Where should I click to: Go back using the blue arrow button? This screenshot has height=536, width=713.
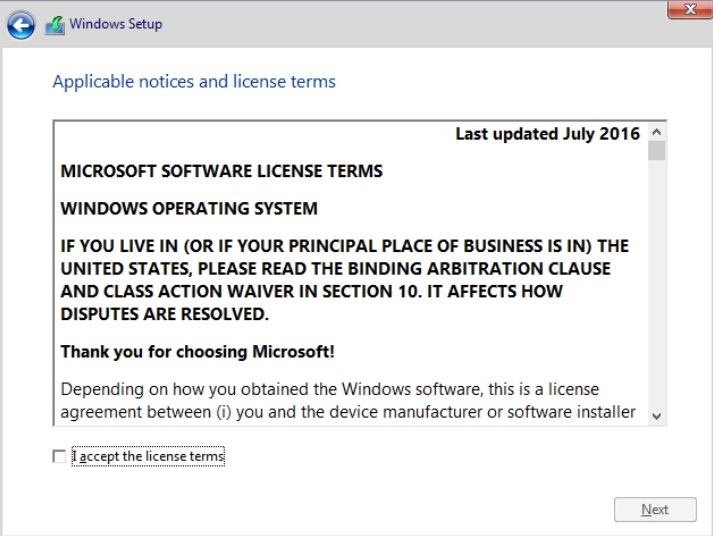coord(21,25)
